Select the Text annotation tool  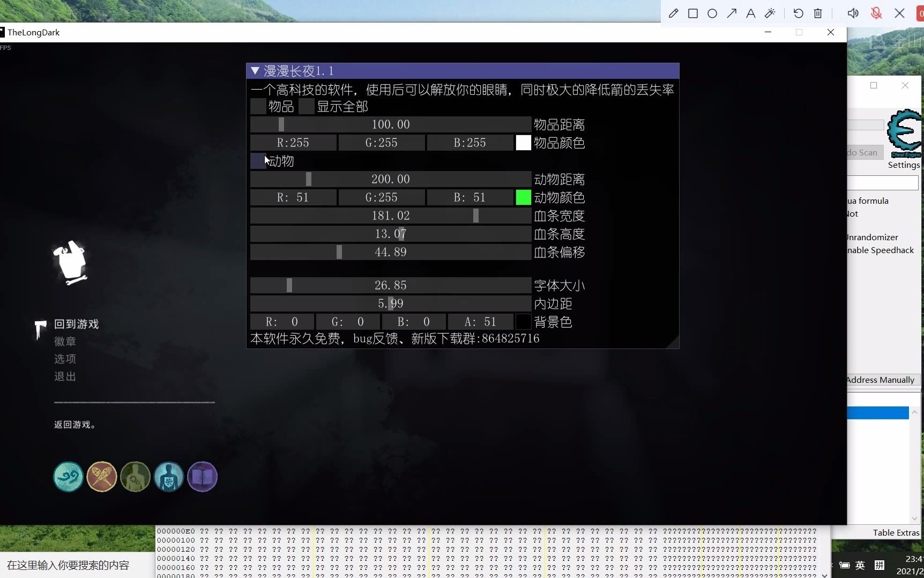point(750,13)
